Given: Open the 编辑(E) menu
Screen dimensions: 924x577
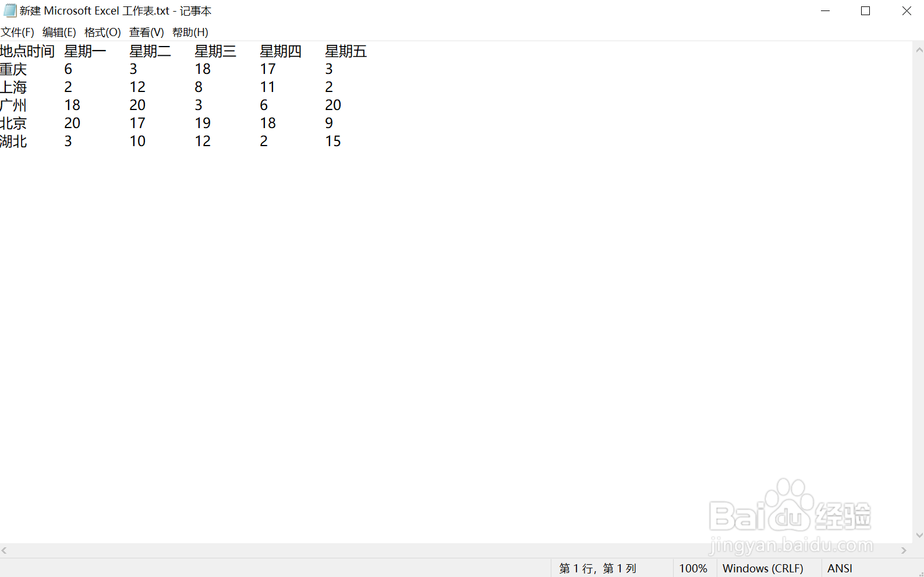Looking at the screenshot, I should point(59,32).
